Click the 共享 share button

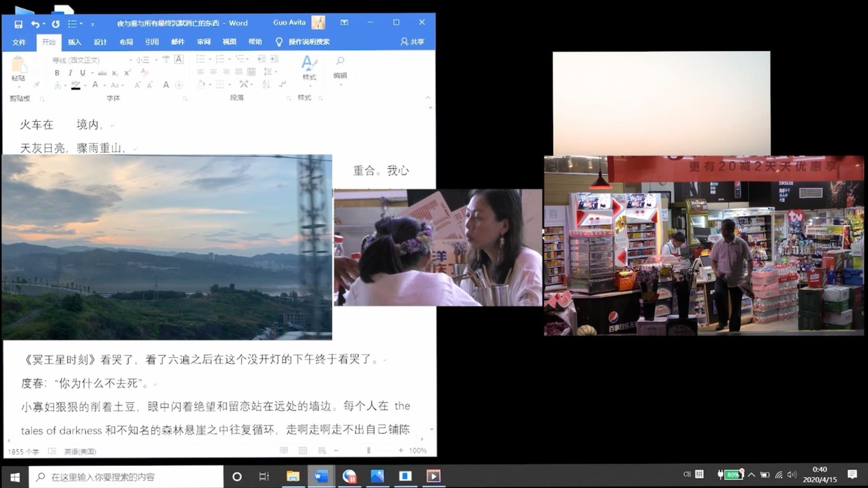(413, 42)
